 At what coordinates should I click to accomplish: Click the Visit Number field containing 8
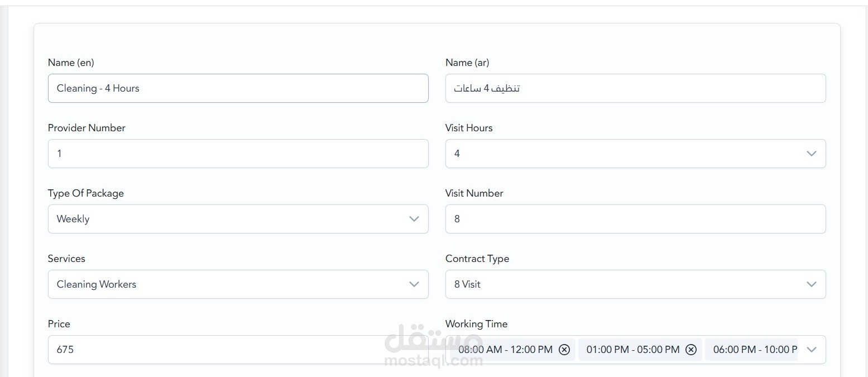635,219
